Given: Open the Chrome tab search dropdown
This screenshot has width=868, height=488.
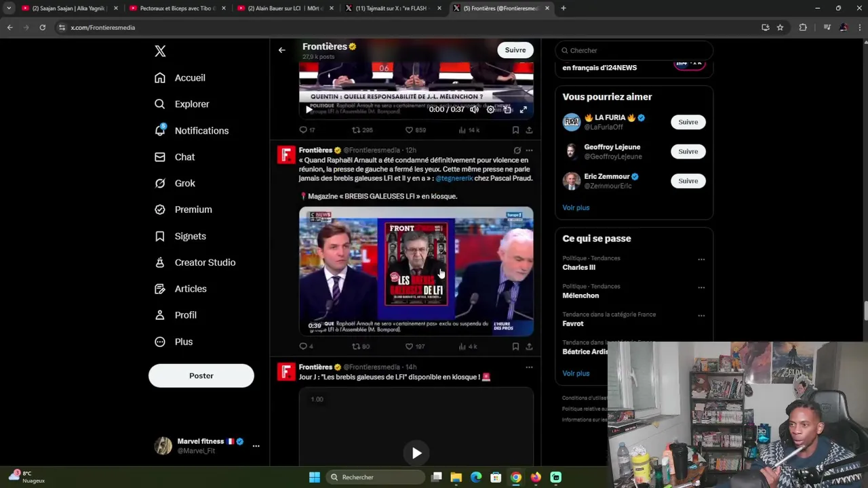Looking at the screenshot, I should pos(9,8).
